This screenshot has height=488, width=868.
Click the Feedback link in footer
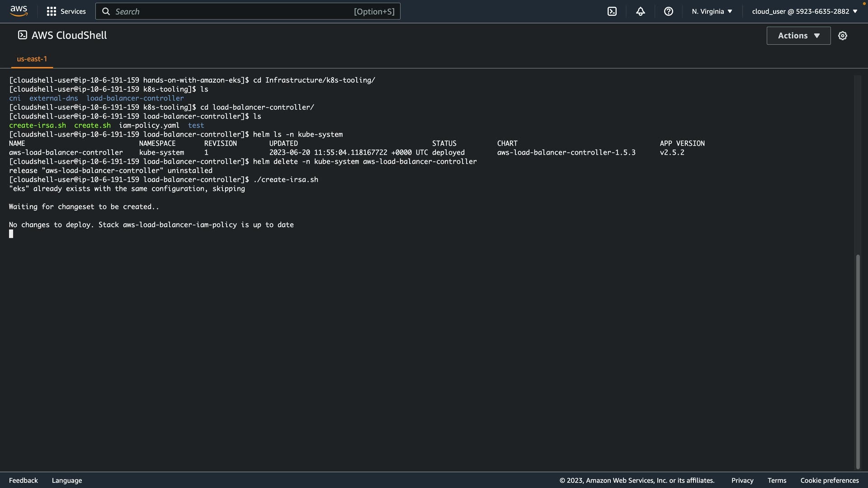pyautogui.click(x=24, y=480)
